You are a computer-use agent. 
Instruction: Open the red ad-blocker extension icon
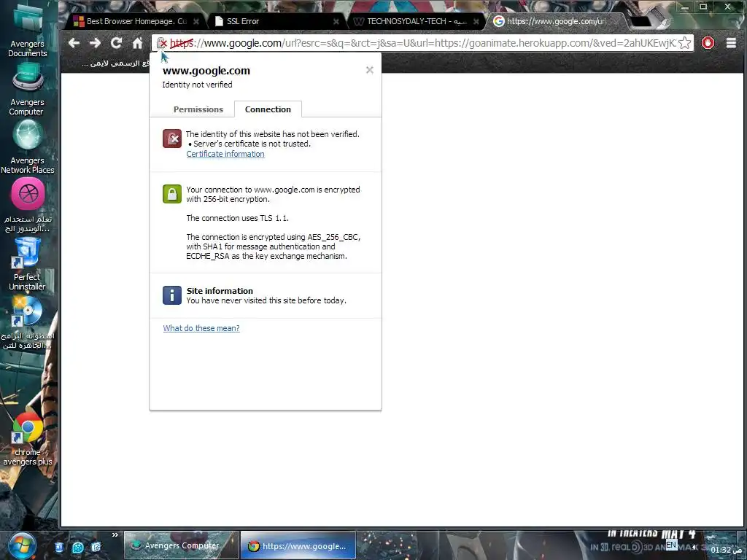(708, 43)
